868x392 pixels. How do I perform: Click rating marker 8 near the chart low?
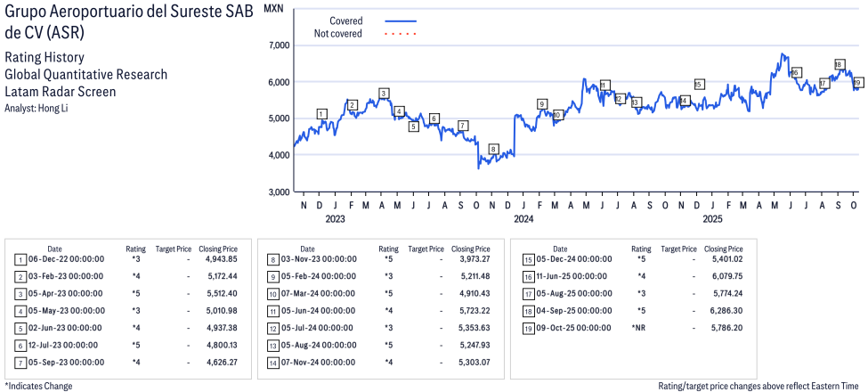point(493,149)
